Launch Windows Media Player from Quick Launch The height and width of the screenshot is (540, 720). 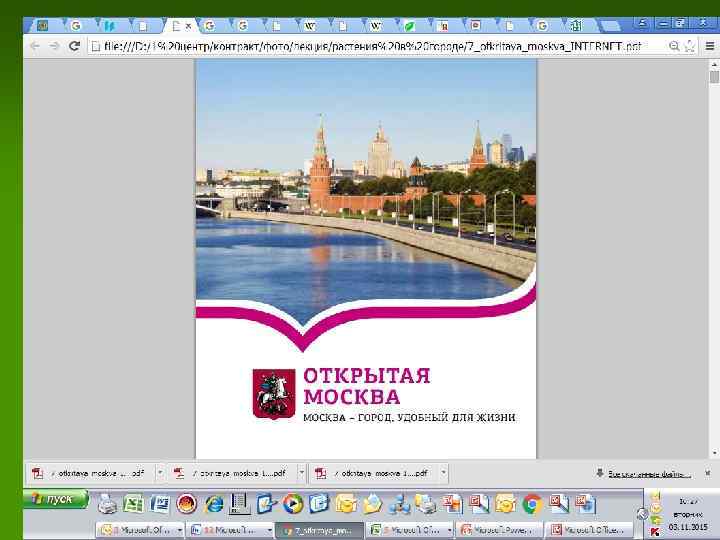(292, 505)
